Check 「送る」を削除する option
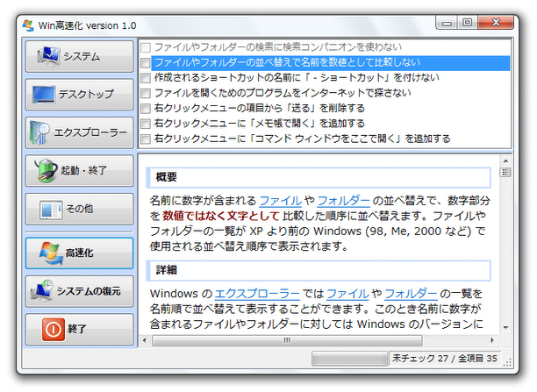537x392 pixels. pos(146,108)
